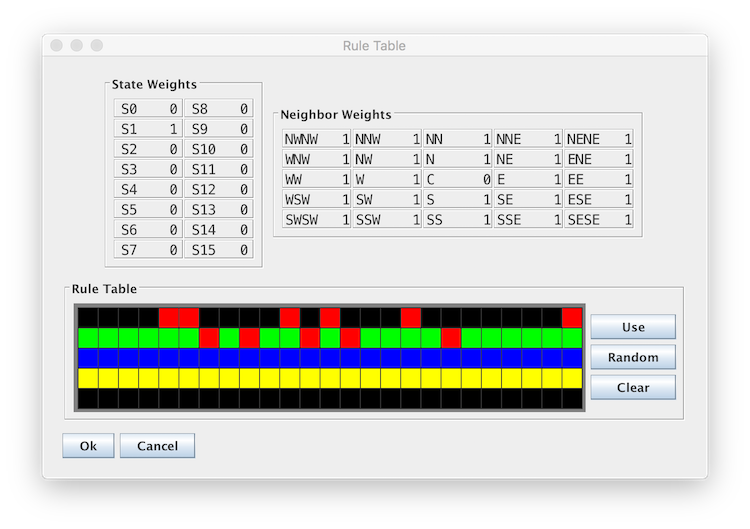This screenshot has height=529, width=750.
Task: Edit the WSW neighbor weight
Action: tap(317, 199)
